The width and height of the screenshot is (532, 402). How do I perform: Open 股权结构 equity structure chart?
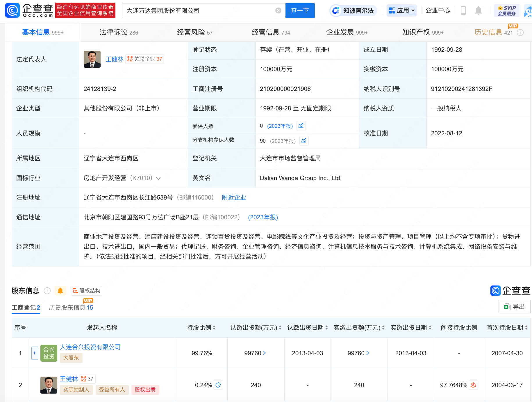coord(86,291)
